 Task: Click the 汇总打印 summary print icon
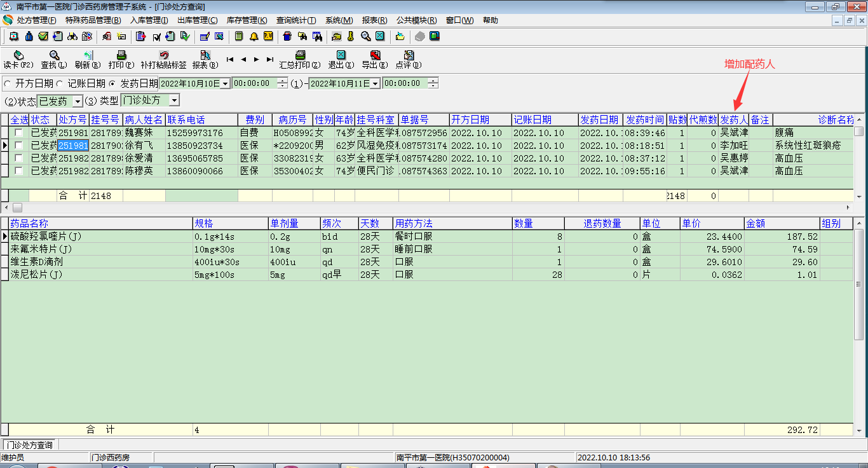tap(301, 56)
